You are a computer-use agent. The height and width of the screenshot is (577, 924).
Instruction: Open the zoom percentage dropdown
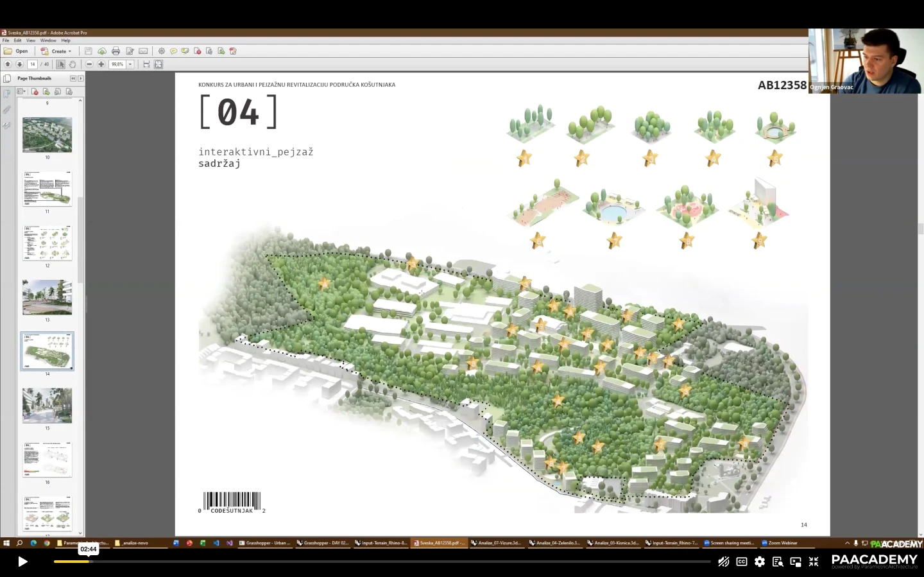point(130,64)
